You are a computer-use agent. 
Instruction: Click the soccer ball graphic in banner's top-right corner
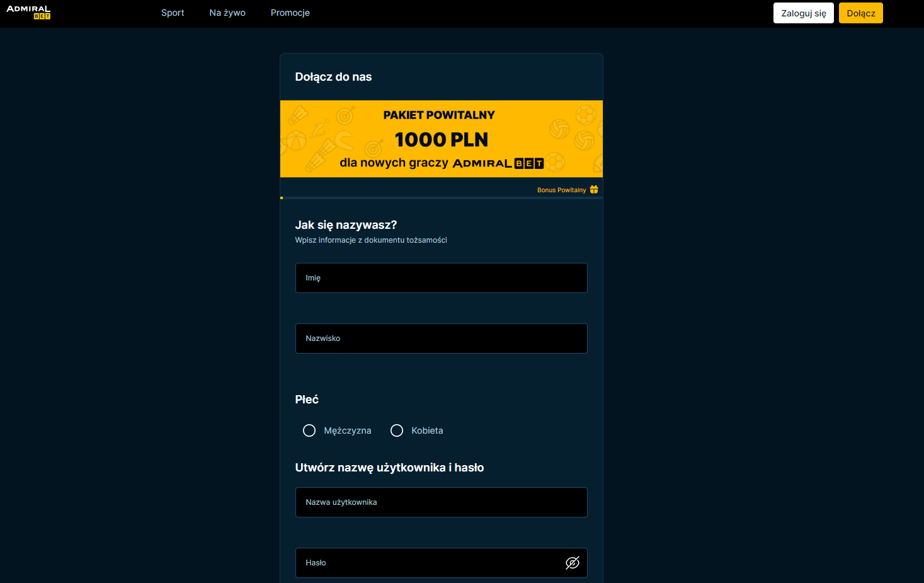click(586, 114)
